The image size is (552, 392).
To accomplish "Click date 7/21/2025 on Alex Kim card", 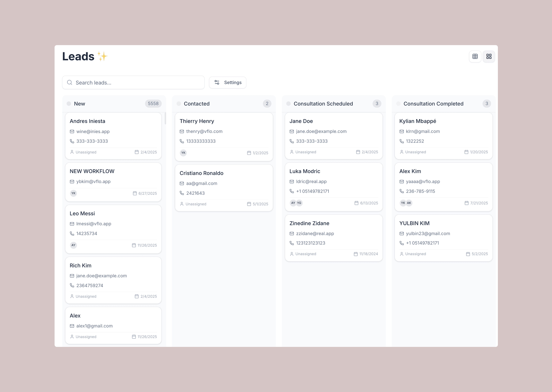I will (x=479, y=203).
